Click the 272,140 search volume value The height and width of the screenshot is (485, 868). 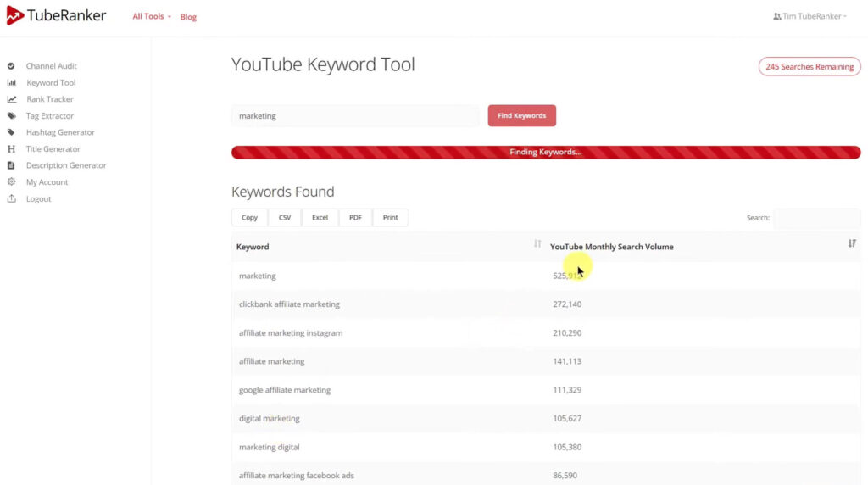point(567,304)
